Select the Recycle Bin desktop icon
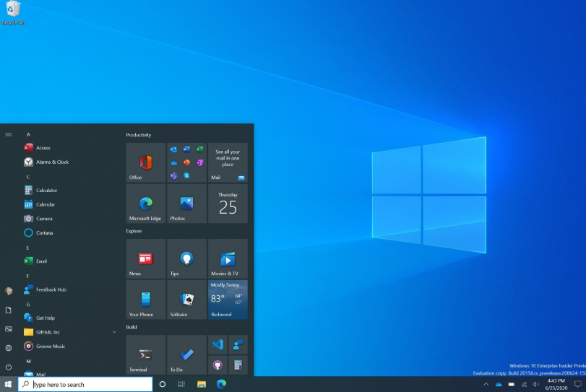This screenshot has width=586, height=392. click(x=14, y=13)
